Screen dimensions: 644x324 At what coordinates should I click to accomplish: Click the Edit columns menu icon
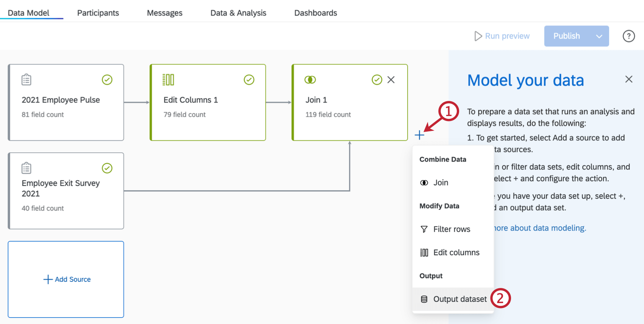424,253
